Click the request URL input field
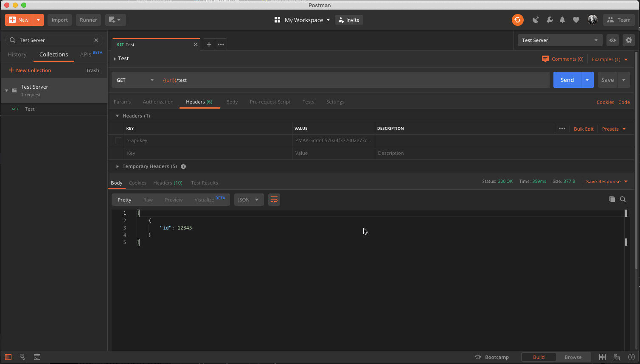Screen dimensions: 640x364 click(352, 80)
